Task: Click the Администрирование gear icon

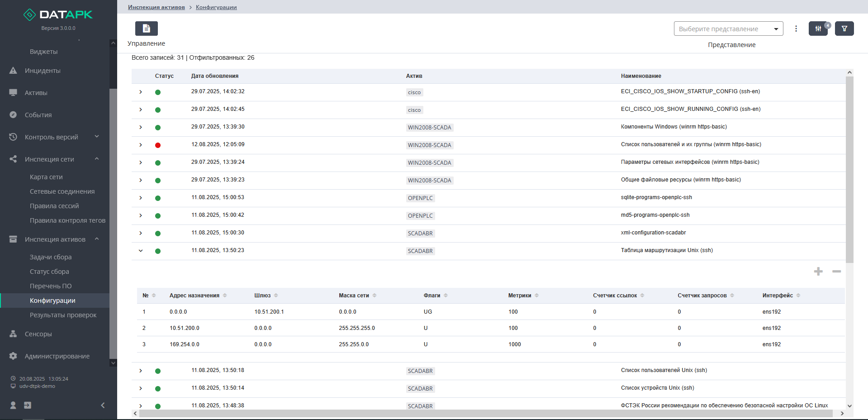Action: coord(13,356)
